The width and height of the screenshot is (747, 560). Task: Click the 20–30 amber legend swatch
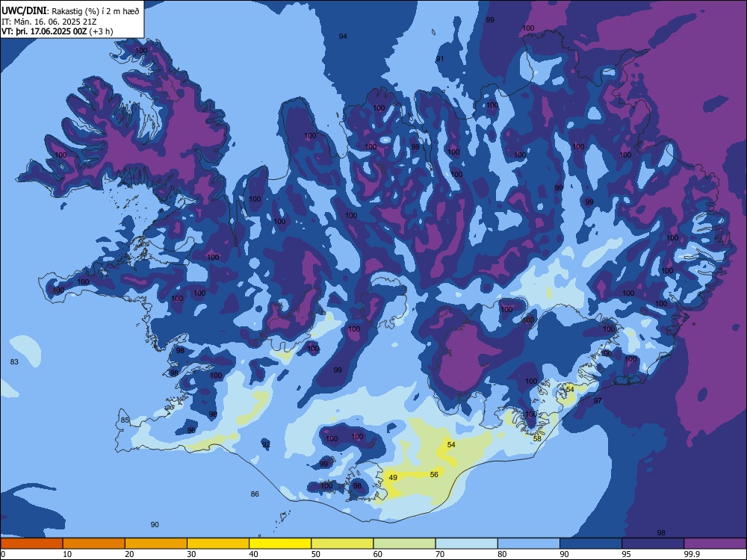pyautogui.click(x=156, y=544)
